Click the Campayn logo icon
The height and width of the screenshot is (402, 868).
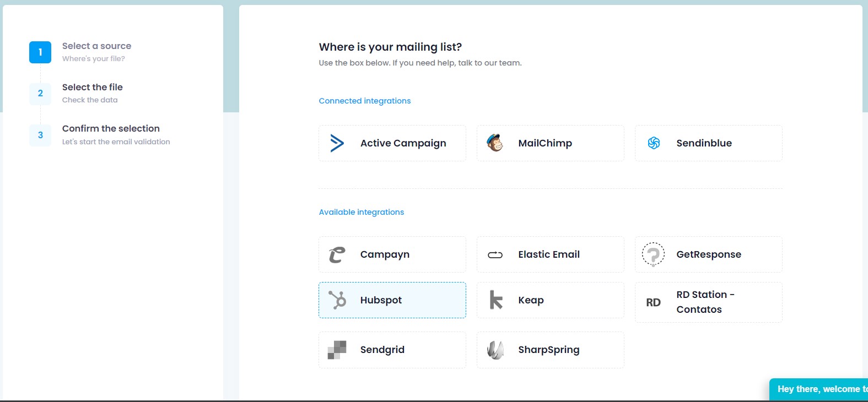337,254
